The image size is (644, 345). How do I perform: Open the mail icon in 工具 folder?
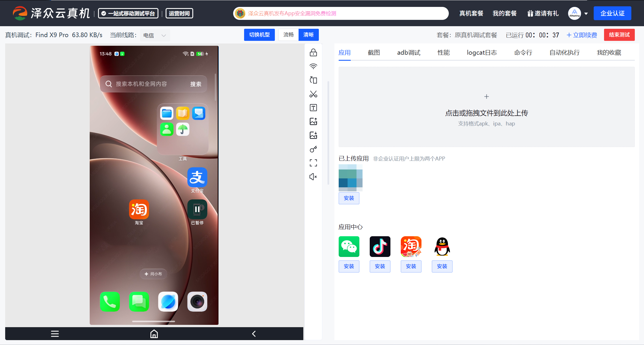[x=199, y=113]
